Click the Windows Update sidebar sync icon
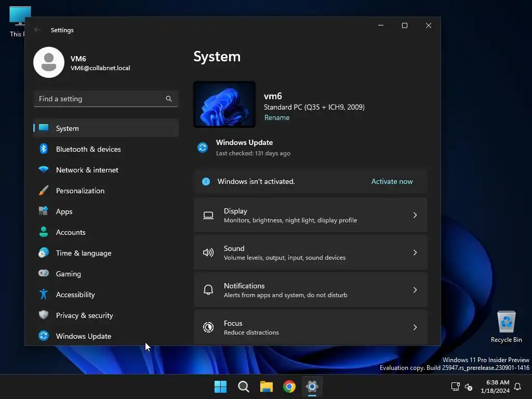Viewport: 532px width, 399px height. click(x=44, y=336)
